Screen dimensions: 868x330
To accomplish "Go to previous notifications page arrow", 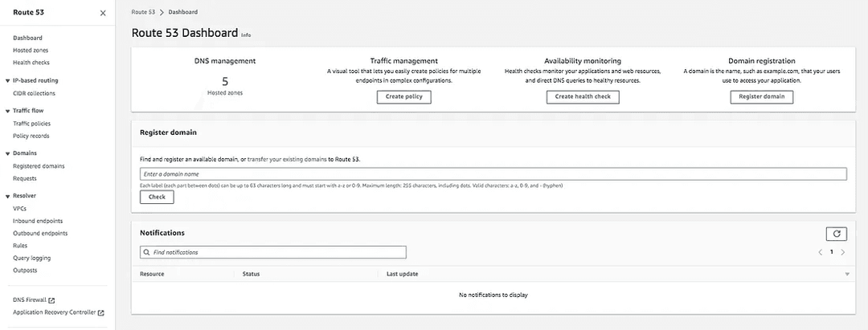I will point(820,252).
